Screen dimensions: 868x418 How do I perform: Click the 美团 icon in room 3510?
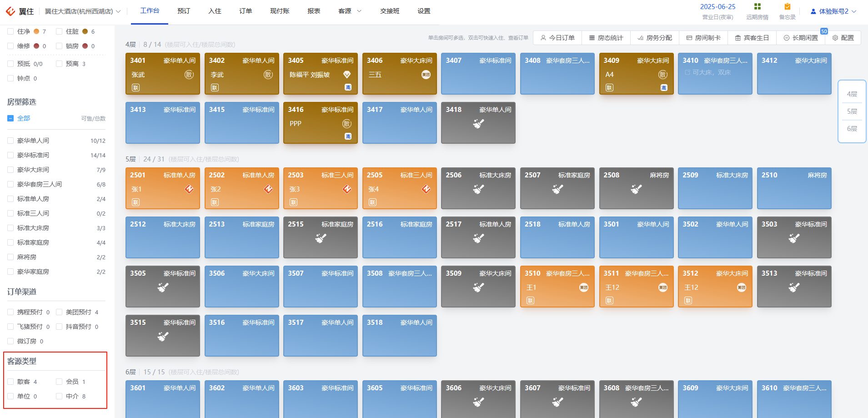pos(584,287)
